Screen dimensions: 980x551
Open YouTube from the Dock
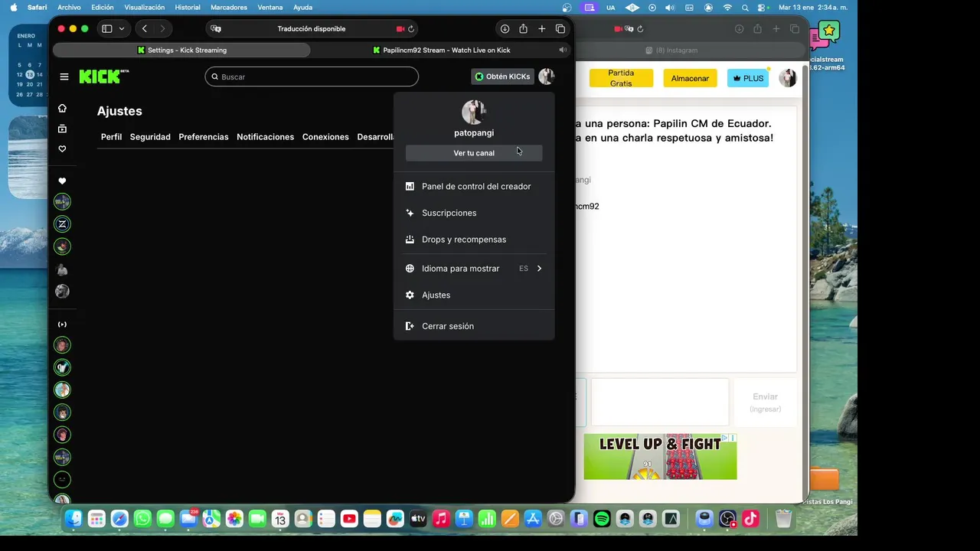[349, 519]
